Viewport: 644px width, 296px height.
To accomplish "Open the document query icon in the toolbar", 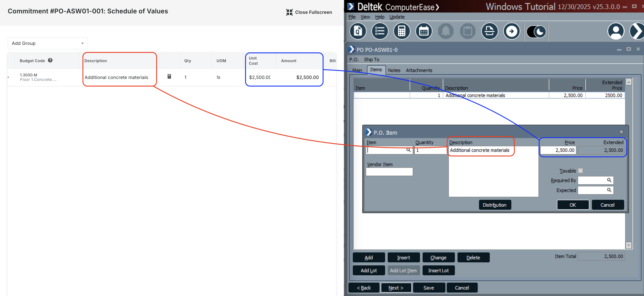I will point(358,31).
